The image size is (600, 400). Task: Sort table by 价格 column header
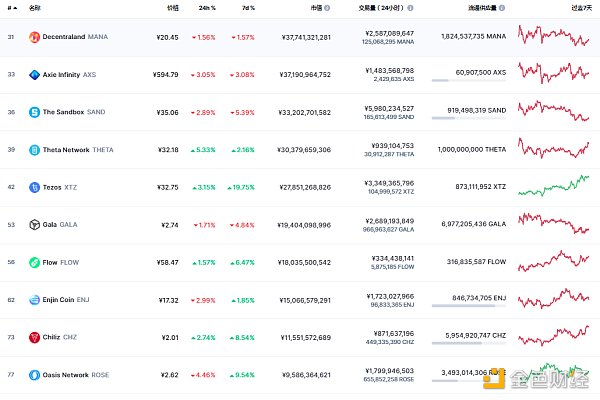click(x=173, y=8)
